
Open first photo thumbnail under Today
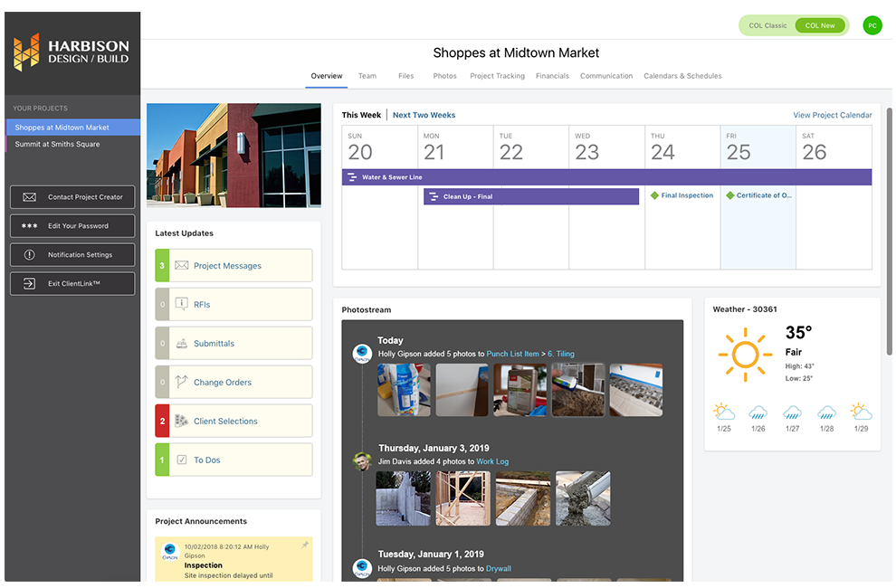[x=404, y=390]
